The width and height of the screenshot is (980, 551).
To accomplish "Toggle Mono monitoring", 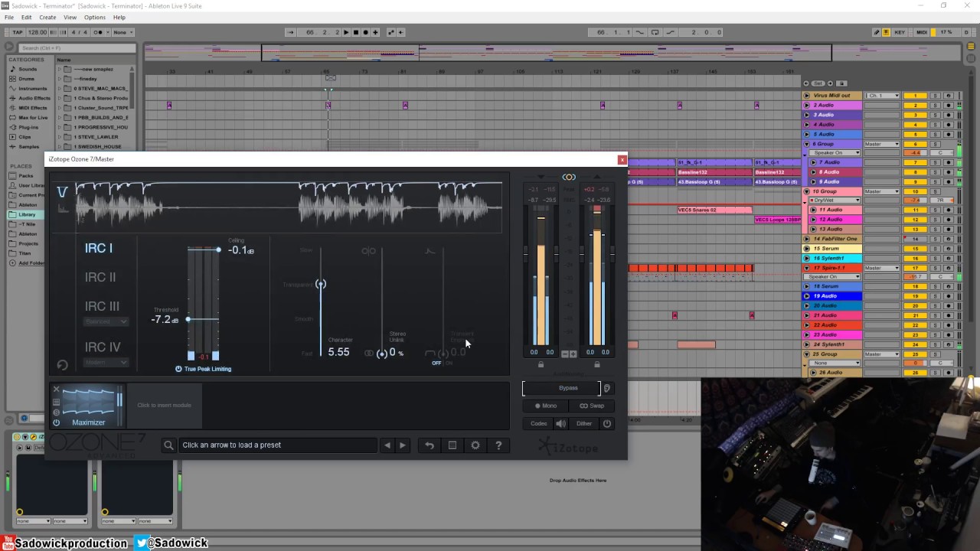I will click(x=546, y=406).
